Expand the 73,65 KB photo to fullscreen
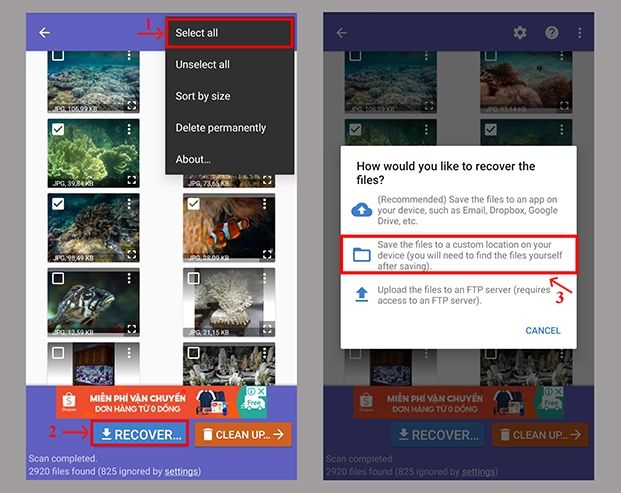The height and width of the screenshot is (493, 621). 267,180
